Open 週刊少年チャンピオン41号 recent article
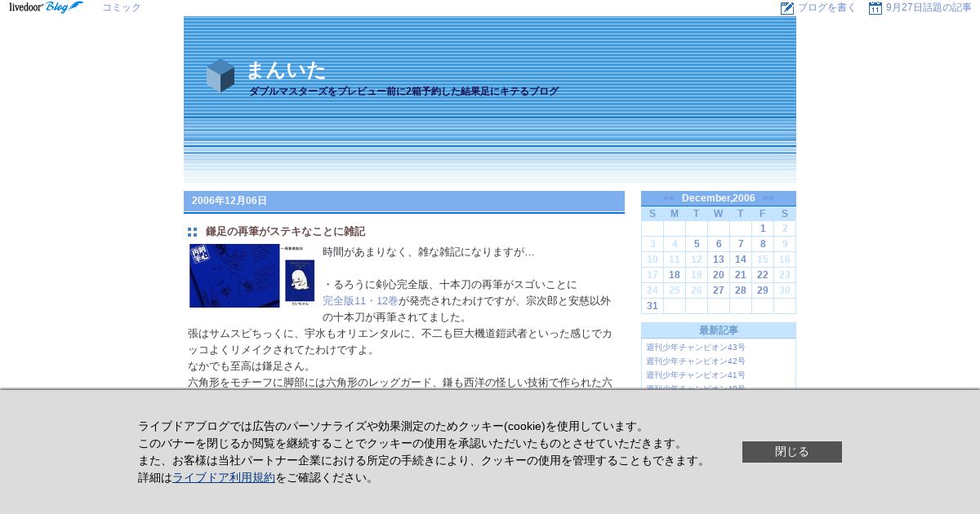Image resolution: width=980 pixels, height=514 pixels. tap(696, 375)
